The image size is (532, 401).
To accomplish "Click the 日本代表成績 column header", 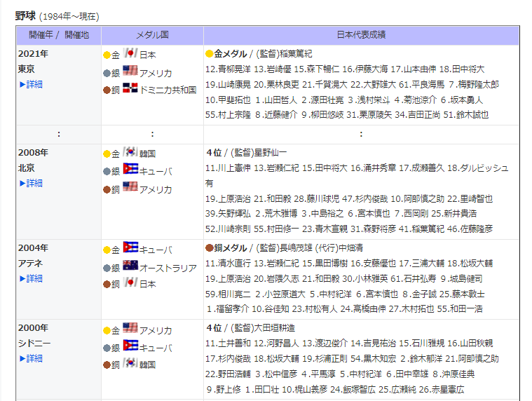I will tap(361, 35).
